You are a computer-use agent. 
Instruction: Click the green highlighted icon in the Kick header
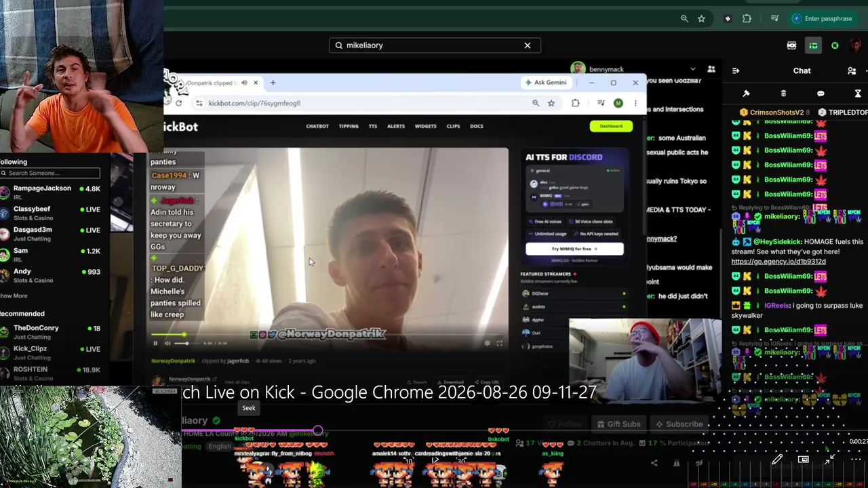coord(813,45)
